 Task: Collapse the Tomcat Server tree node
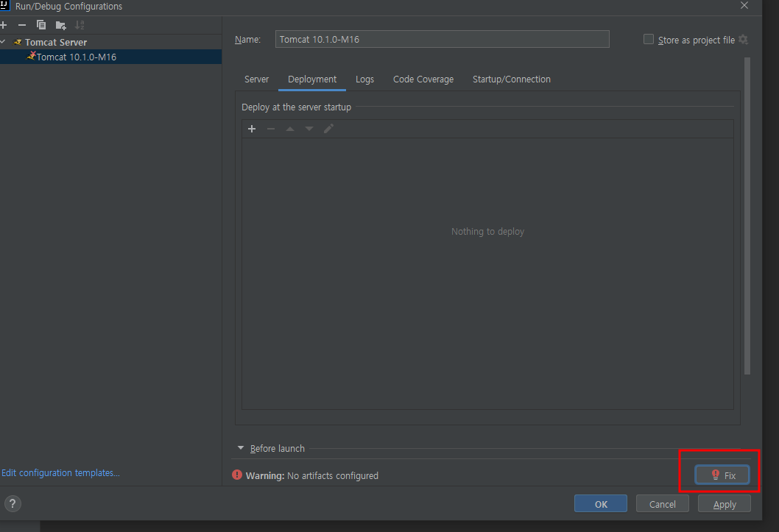tap(3, 42)
